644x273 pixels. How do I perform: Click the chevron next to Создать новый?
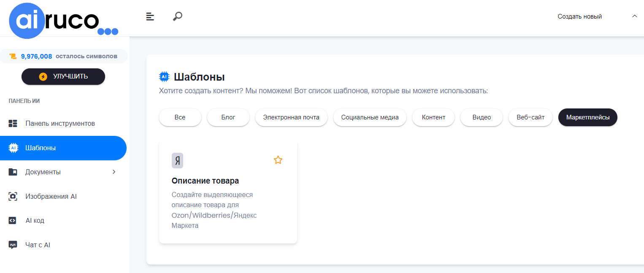click(634, 16)
